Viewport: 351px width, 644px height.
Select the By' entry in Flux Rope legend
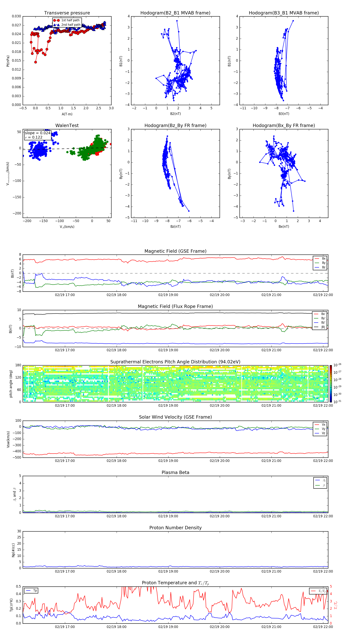pos(320,318)
